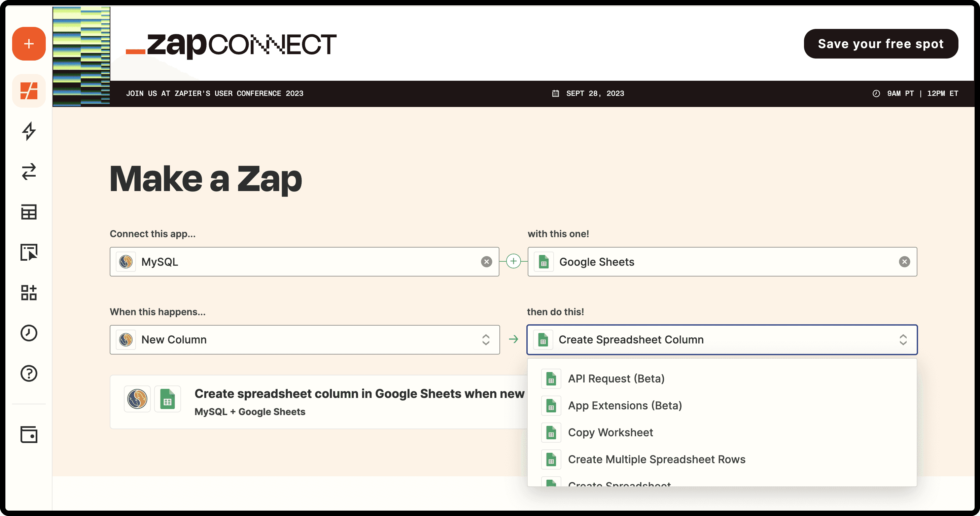Choose Copy Worksheet action

pyautogui.click(x=610, y=432)
